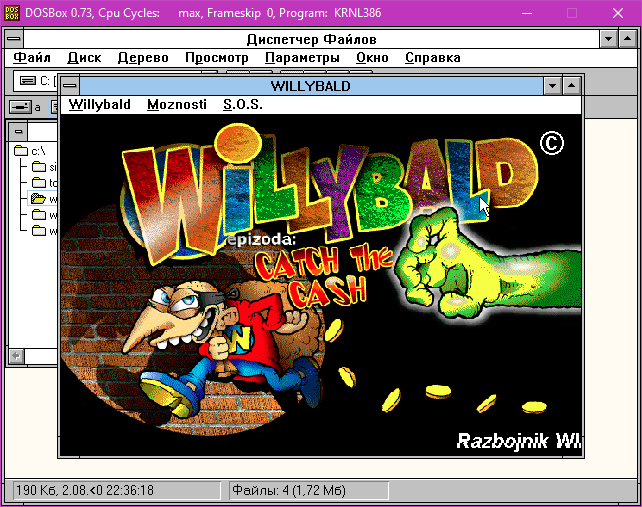Open the Диск menu
The image size is (642, 507).
pos(84,58)
